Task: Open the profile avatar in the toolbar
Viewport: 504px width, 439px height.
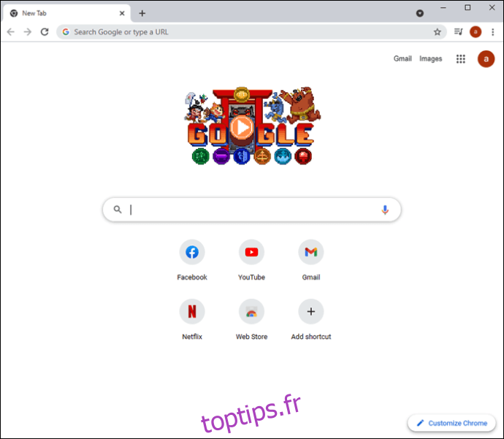Action: click(476, 32)
